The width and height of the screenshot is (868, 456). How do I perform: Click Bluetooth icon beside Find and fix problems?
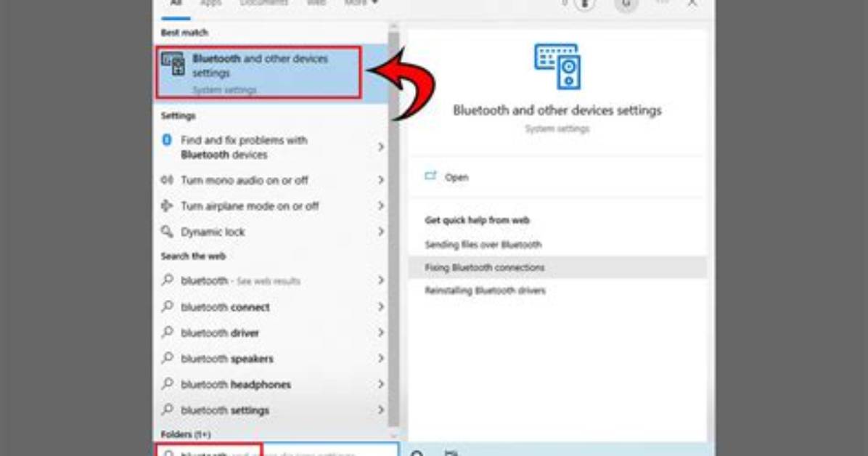click(x=167, y=140)
